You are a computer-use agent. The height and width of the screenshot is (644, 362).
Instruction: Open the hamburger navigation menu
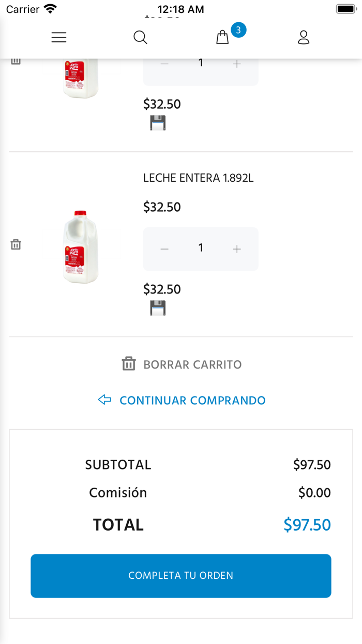click(58, 37)
